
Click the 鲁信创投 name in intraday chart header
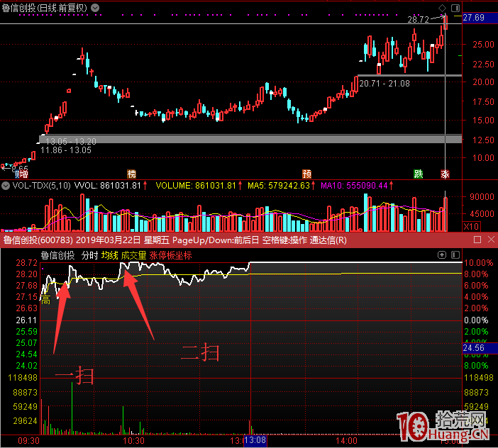click(x=57, y=255)
